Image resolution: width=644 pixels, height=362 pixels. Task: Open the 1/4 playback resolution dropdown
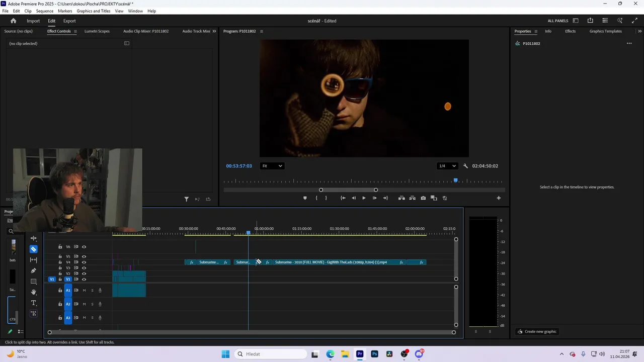[x=447, y=166]
